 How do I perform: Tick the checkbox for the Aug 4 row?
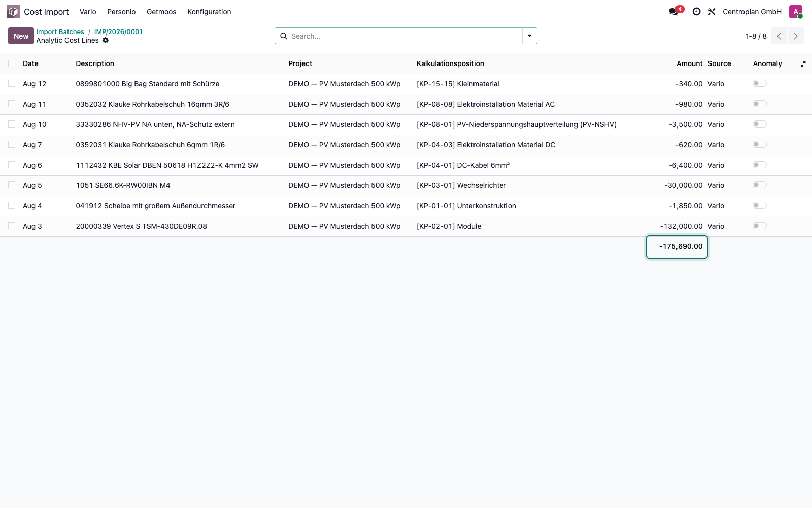(12, 206)
